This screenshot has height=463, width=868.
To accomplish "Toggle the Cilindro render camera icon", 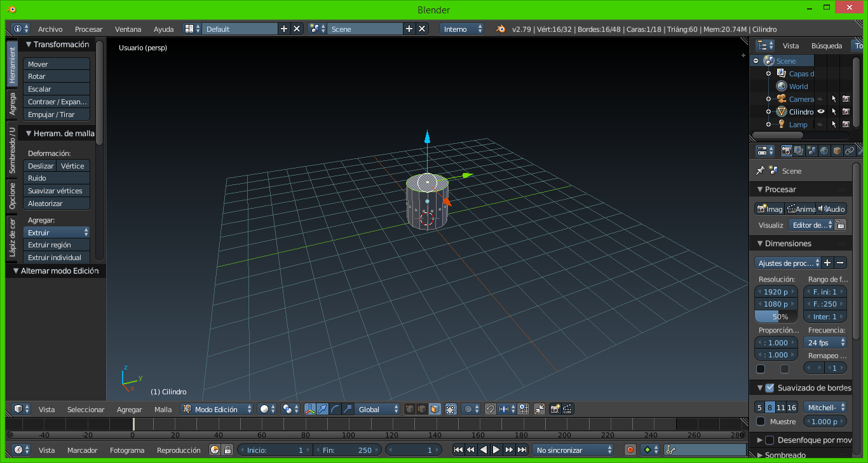I will tap(846, 112).
